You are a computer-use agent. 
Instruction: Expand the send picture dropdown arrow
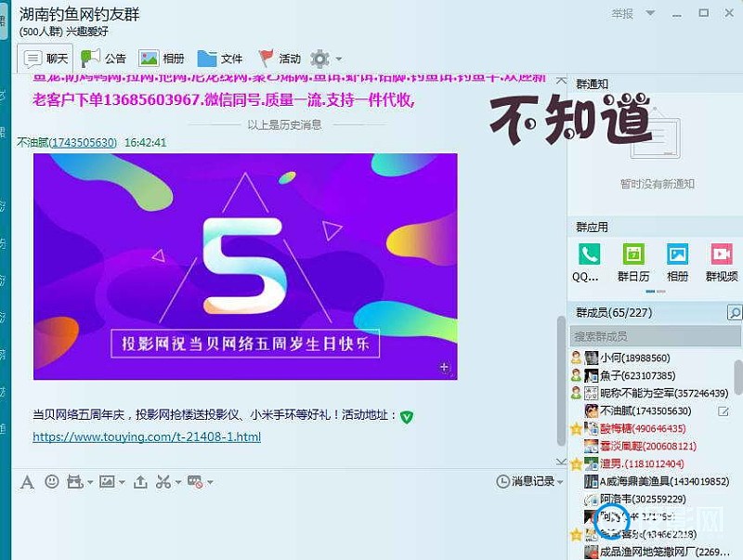tap(122, 483)
